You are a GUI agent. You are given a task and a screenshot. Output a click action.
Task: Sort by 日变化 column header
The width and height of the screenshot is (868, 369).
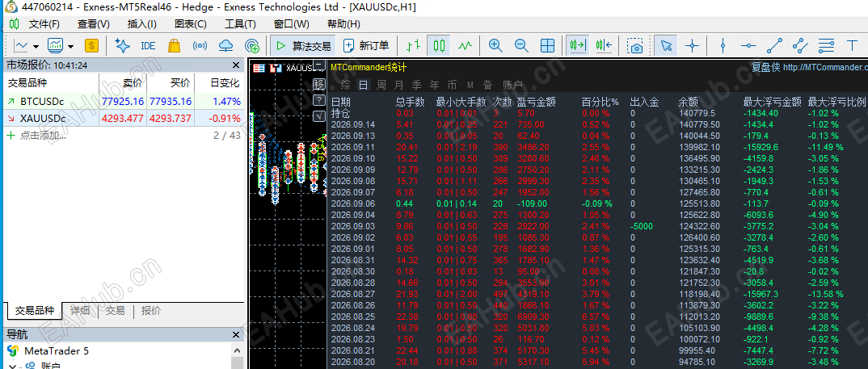[225, 83]
